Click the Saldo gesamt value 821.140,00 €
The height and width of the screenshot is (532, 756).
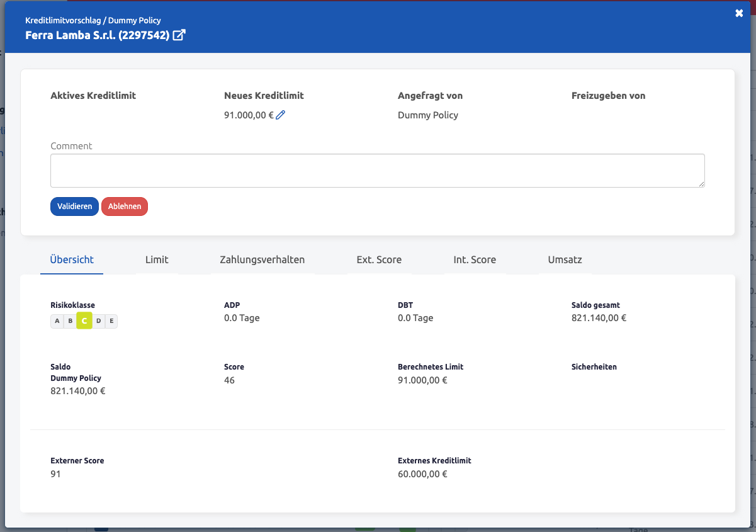(x=599, y=318)
